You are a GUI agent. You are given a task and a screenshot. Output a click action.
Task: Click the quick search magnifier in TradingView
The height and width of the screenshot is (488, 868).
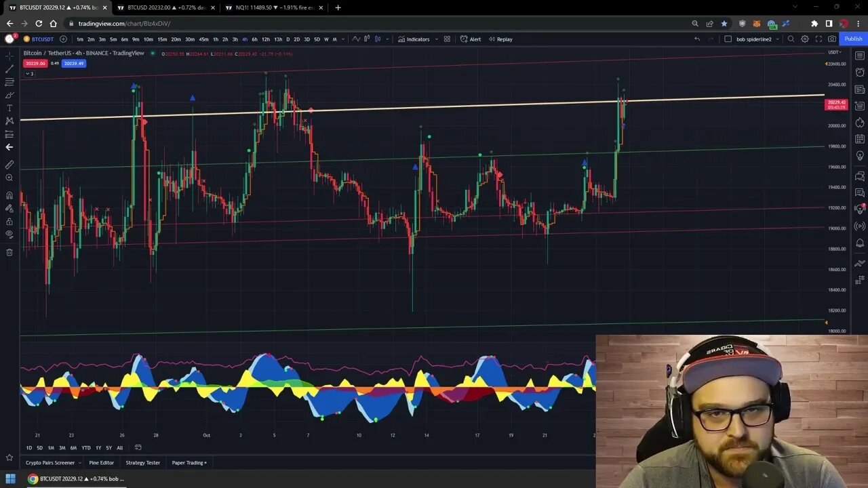791,39
